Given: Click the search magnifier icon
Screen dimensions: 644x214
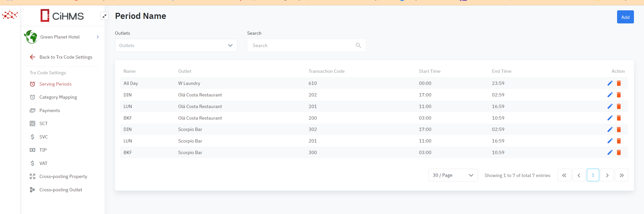Looking at the screenshot, I should pyautogui.click(x=358, y=45).
